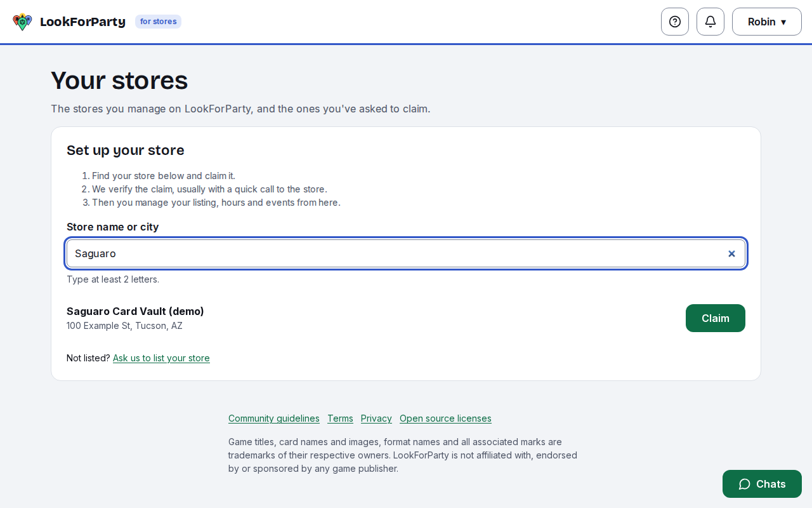Click step about verifying the claim by call
Image resolution: width=812 pixels, height=508 pixels.
209,189
